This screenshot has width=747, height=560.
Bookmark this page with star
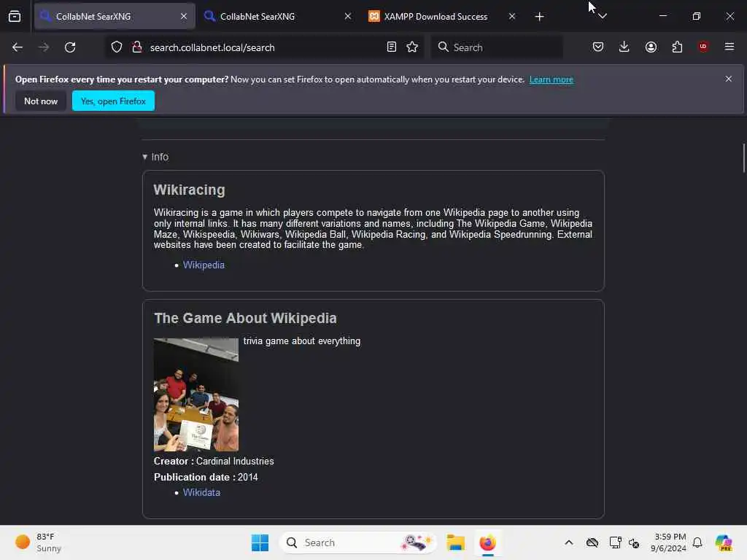(412, 47)
